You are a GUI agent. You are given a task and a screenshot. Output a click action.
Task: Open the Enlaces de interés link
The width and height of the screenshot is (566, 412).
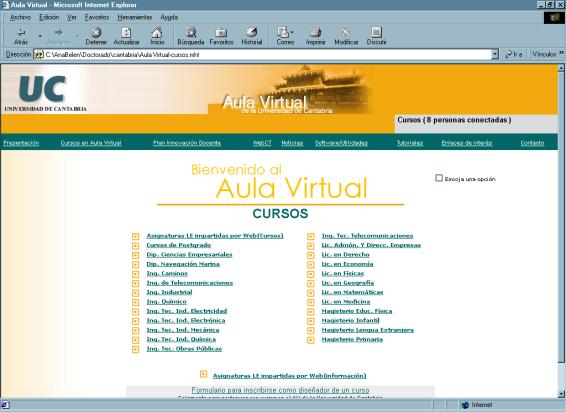467,143
